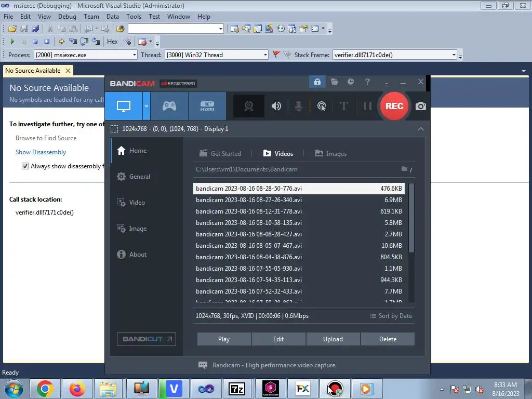Image resolution: width=532 pixels, height=399 pixels.
Task: Open 7-Zip from the taskbar
Action: (x=237, y=389)
